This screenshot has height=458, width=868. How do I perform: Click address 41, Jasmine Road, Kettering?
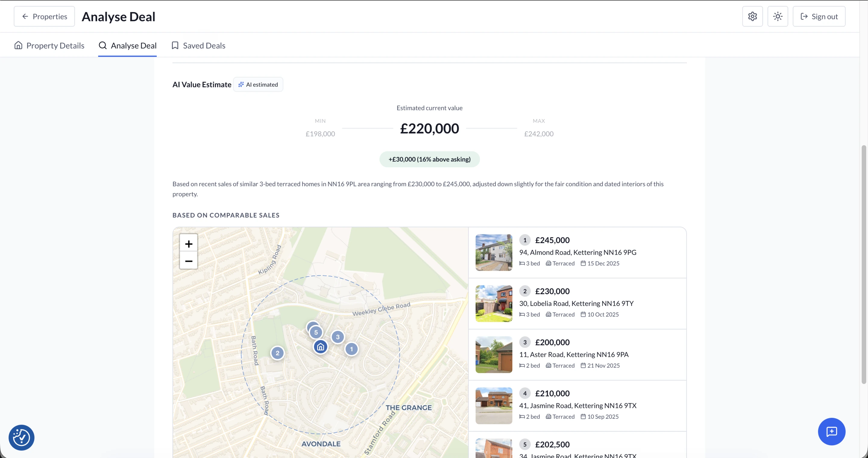578,406
